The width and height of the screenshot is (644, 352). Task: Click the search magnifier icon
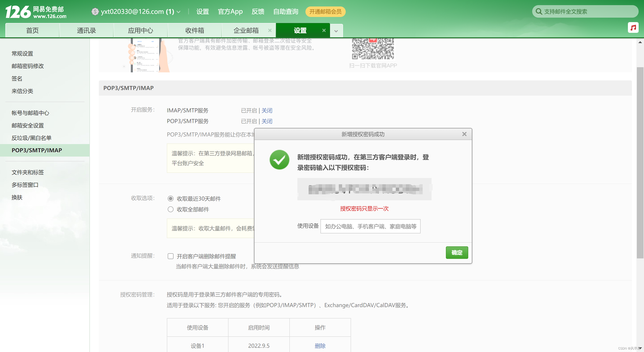[539, 11]
